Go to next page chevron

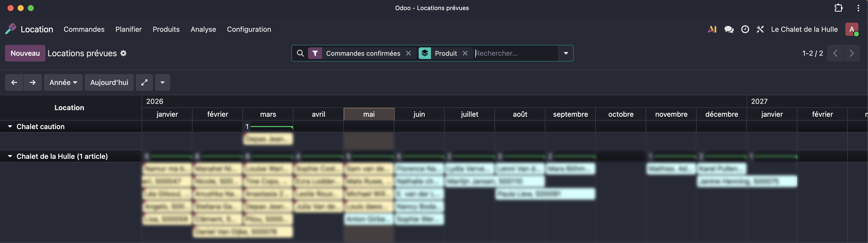(852, 53)
